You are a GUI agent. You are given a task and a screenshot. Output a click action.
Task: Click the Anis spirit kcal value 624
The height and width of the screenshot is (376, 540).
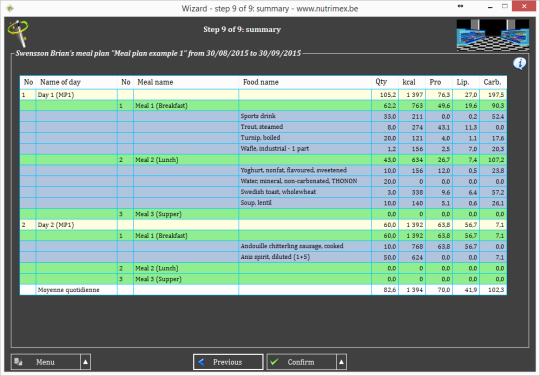coord(417,257)
